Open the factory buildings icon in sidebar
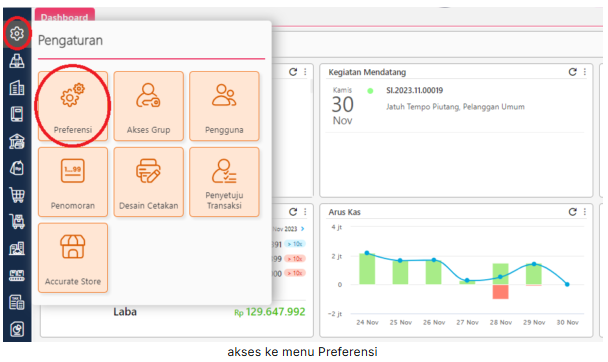Screen dimensions: 608x362 point(17,248)
